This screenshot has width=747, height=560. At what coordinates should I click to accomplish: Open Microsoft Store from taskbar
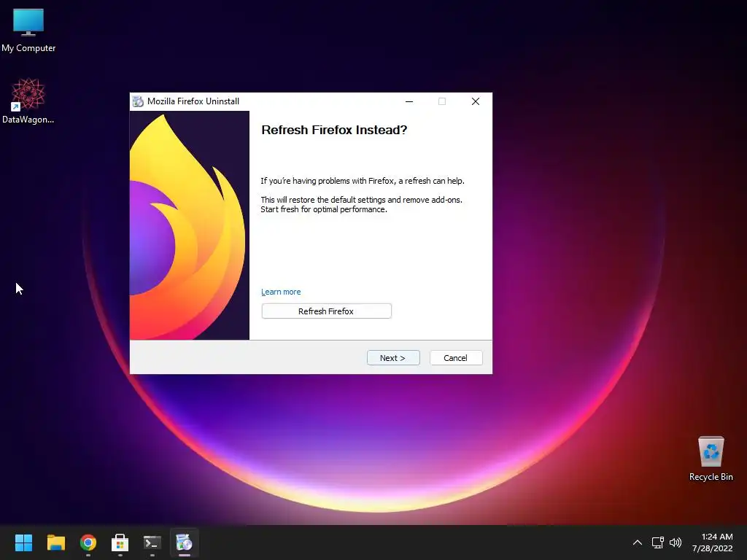pos(120,542)
